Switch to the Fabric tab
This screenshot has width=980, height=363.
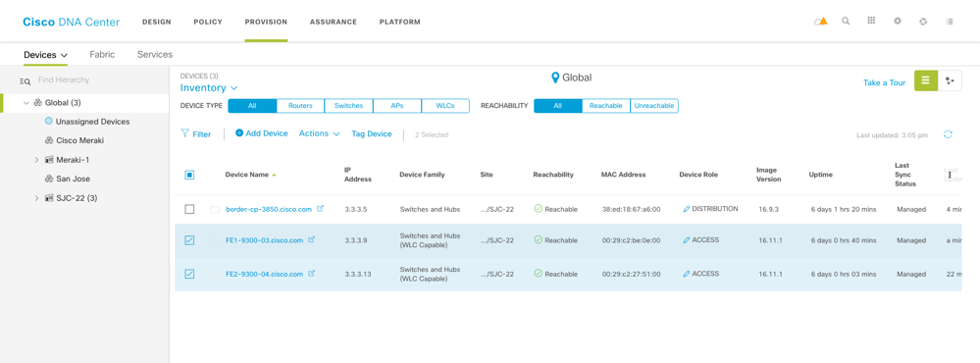102,54
